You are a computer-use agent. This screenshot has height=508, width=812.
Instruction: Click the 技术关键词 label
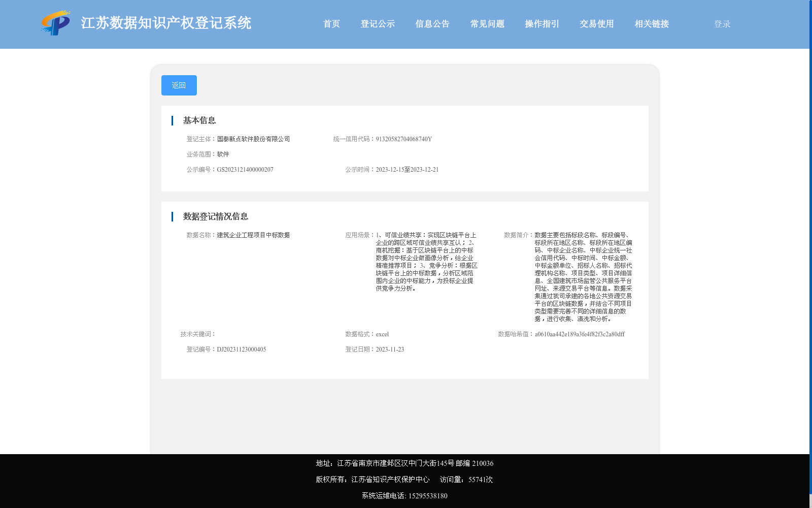[198, 334]
